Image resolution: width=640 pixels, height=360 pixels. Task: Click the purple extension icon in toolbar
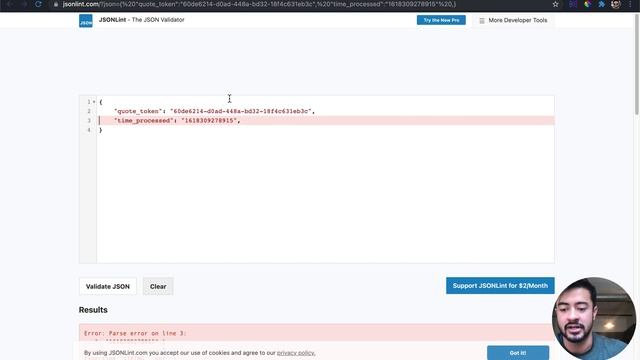pyautogui.click(x=573, y=4)
